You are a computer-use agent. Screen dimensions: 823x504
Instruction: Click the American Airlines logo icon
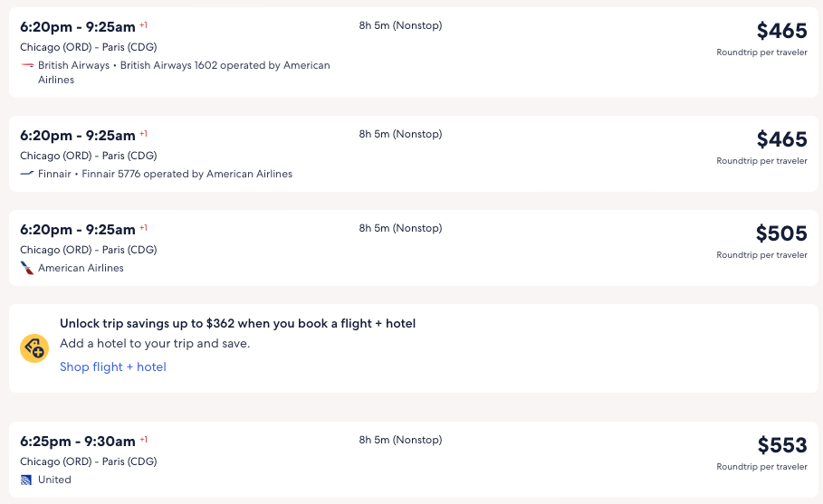point(27,268)
